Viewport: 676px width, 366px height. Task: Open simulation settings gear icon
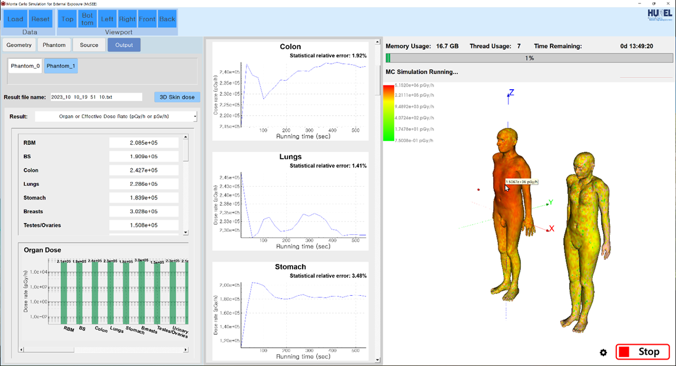pyautogui.click(x=603, y=353)
